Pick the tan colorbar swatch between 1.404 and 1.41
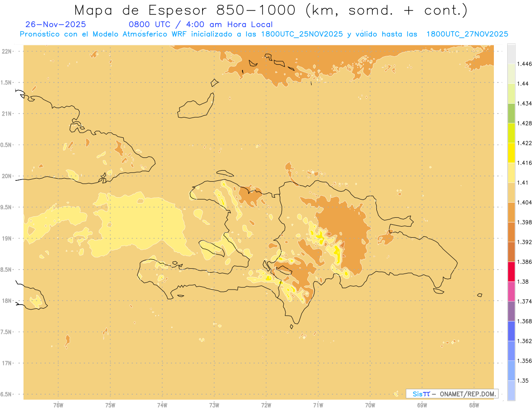 pos(511,192)
